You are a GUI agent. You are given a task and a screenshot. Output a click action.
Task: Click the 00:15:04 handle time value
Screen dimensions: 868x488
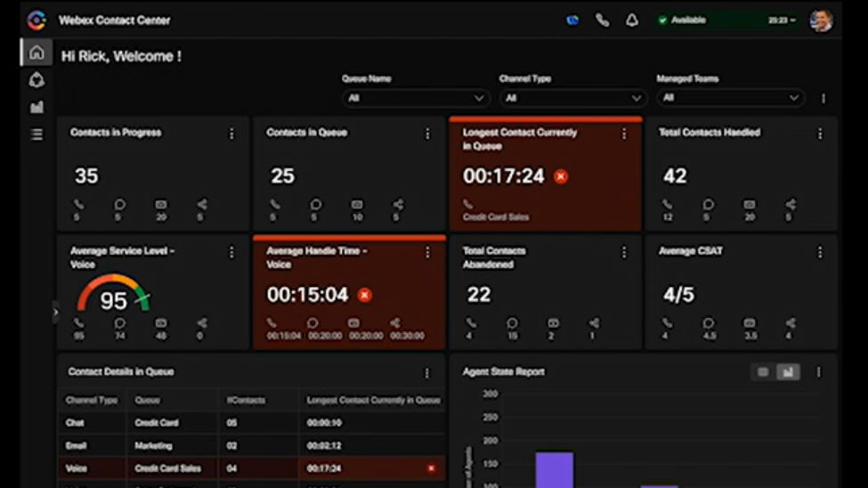(308, 295)
